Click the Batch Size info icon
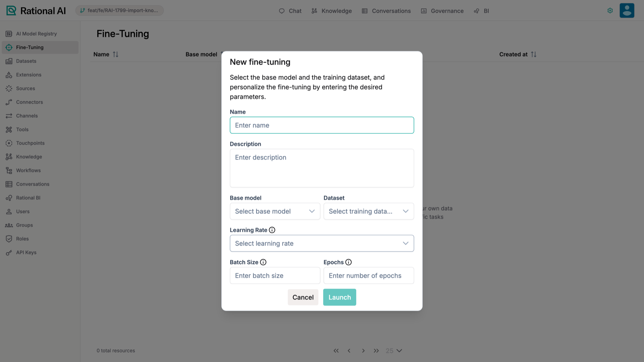The width and height of the screenshot is (644, 362). tap(263, 262)
